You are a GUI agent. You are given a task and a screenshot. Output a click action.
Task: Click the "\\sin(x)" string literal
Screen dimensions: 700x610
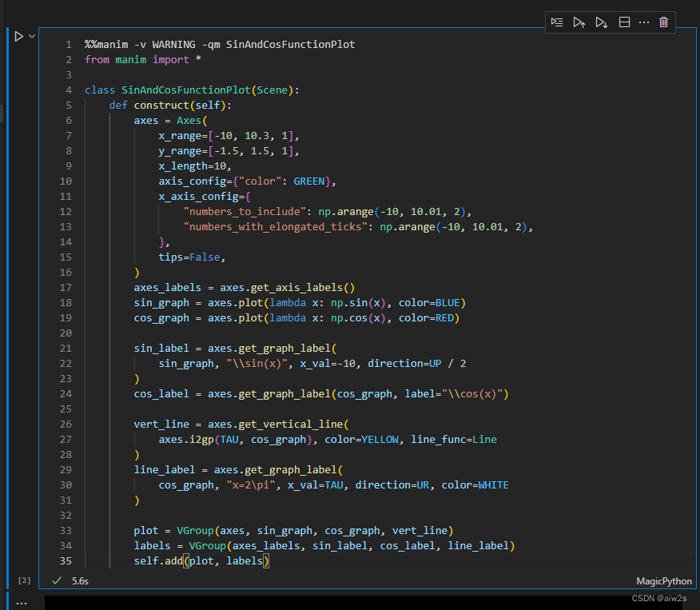[257, 364]
